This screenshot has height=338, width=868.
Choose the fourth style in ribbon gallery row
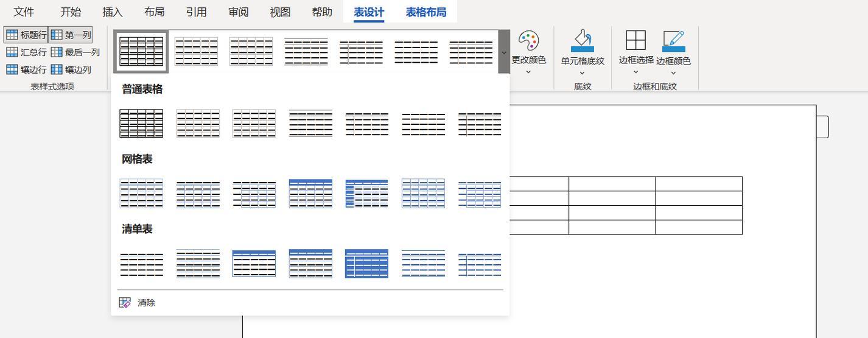(x=306, y=52)
